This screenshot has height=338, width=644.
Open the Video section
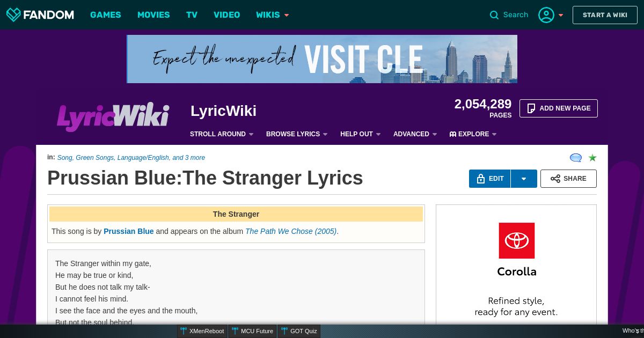point(227,15)
